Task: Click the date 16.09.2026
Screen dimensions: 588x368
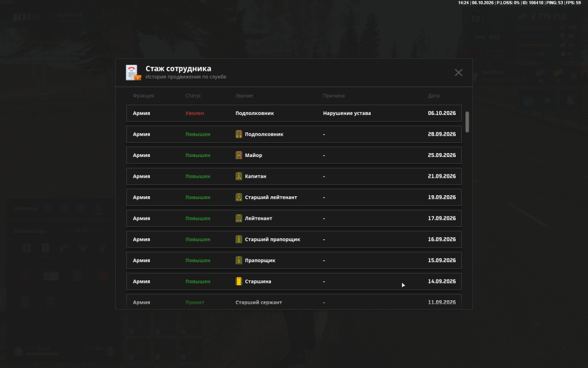Action: click(442, 239)
